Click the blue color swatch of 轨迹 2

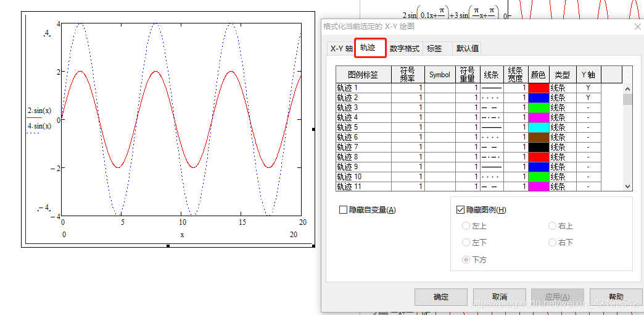pos(539,98)
